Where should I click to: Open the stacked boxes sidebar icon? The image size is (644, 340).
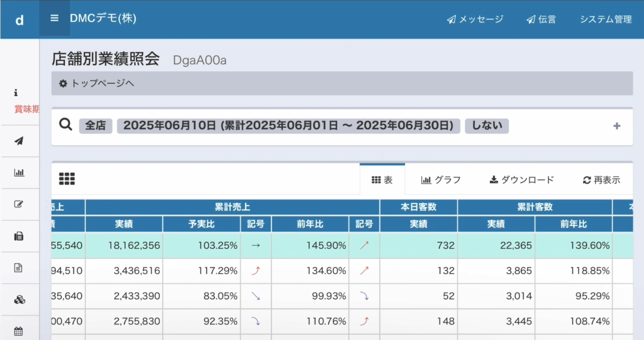(x=19, y=300)
